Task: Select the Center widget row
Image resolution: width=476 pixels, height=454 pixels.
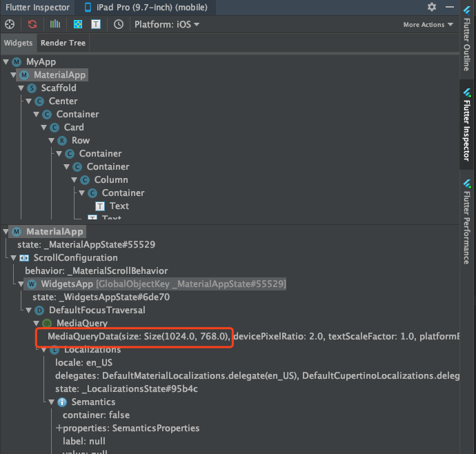Action: click(63, 101)
